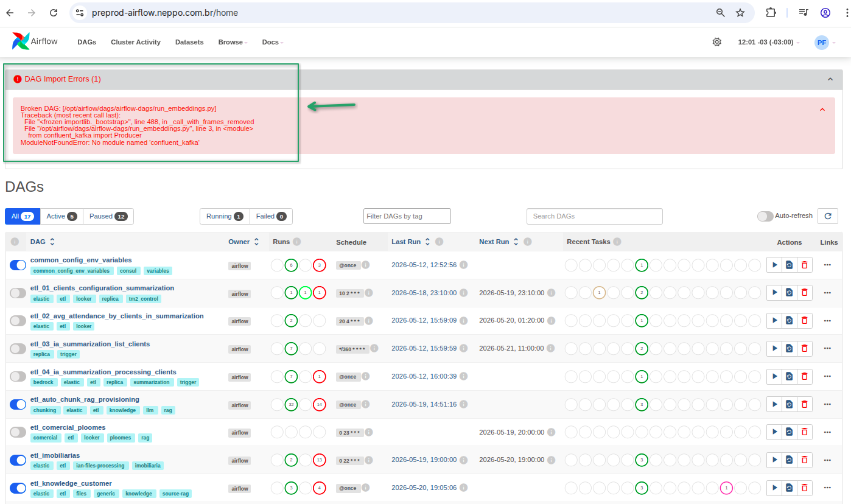Open the PF user avatar menu
851x504 pixels.
(x=825, y=42)
